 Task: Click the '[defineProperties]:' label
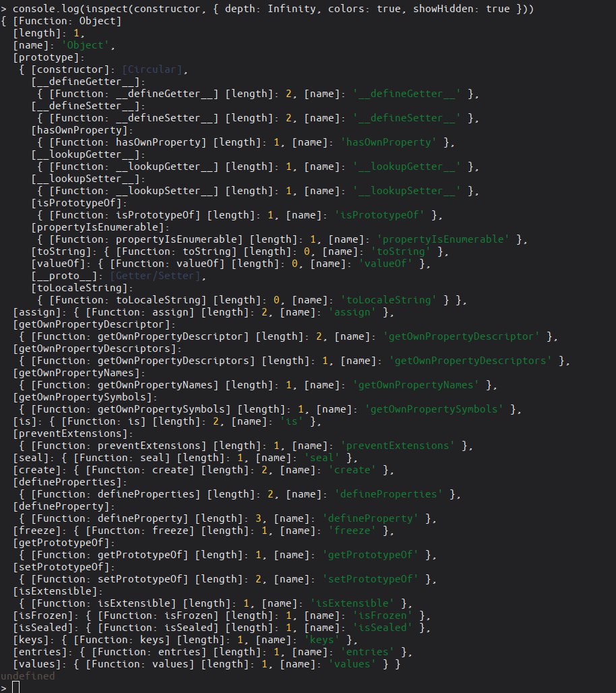[70, 482]
